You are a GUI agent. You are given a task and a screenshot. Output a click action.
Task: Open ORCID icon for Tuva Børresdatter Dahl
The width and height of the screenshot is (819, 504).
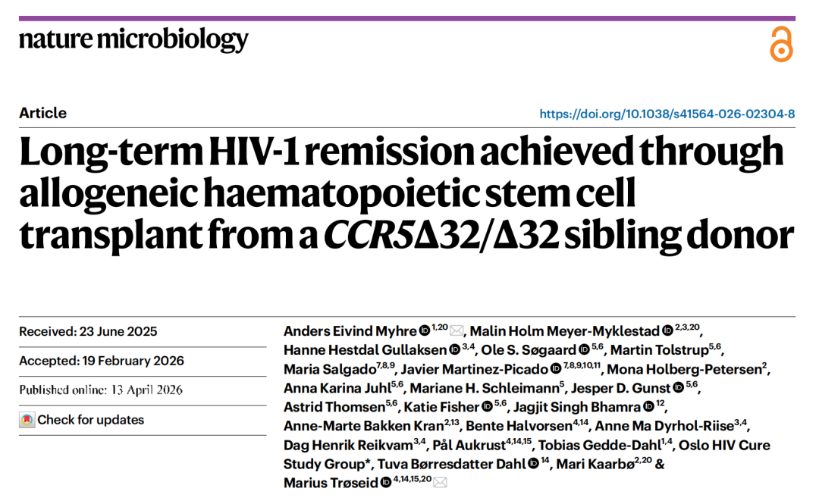[533, 464]
